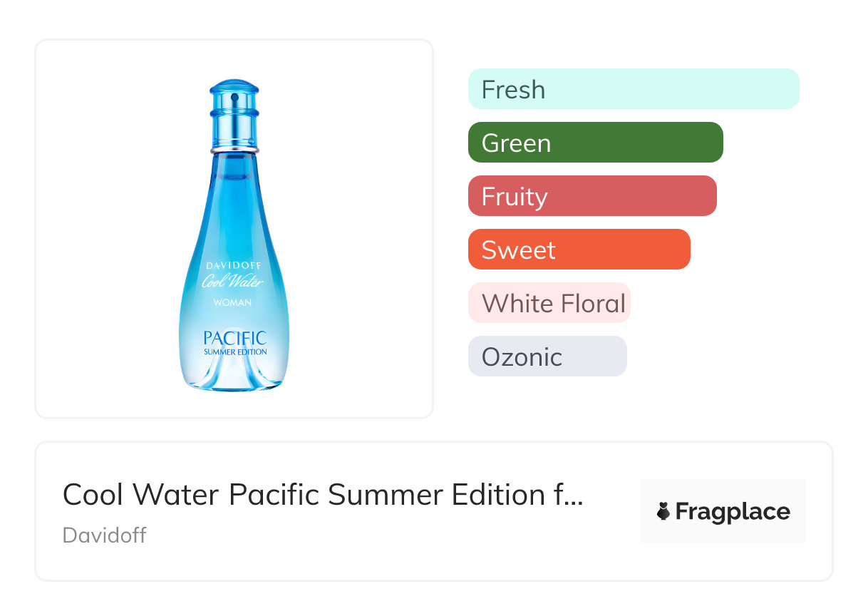This screenshot has width=868, height=616.
Task: Click the Fragplace brand name text
Action: 733,511
